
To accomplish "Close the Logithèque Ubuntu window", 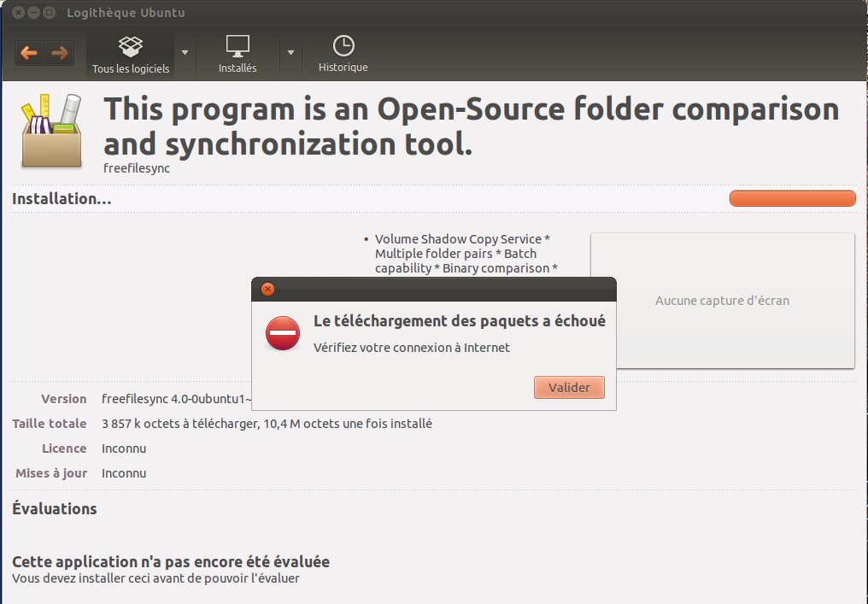I will click(x=18, y=12).
